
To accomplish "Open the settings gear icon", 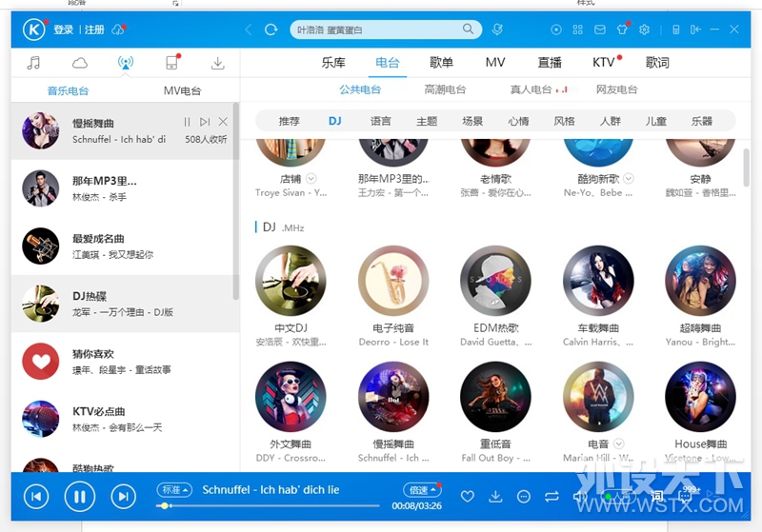I will pyautogui.click(x=645, y=30).
